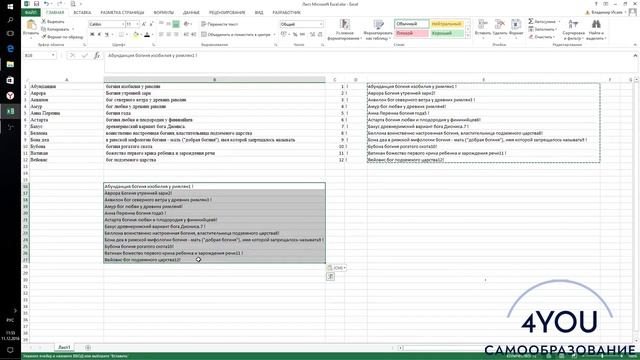640x360 pixels.
Task: Click the increase decimal icon
Action: [x=312, y=35]
